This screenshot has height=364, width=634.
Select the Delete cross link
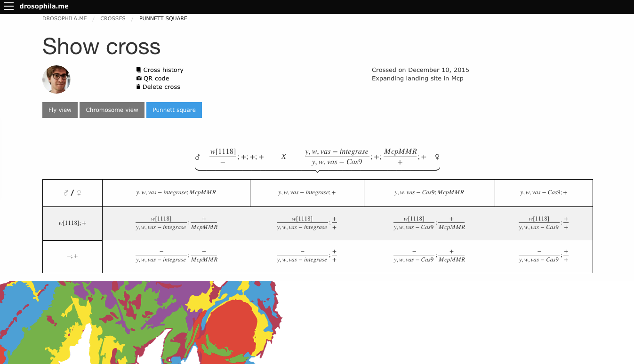coord(161,87)
